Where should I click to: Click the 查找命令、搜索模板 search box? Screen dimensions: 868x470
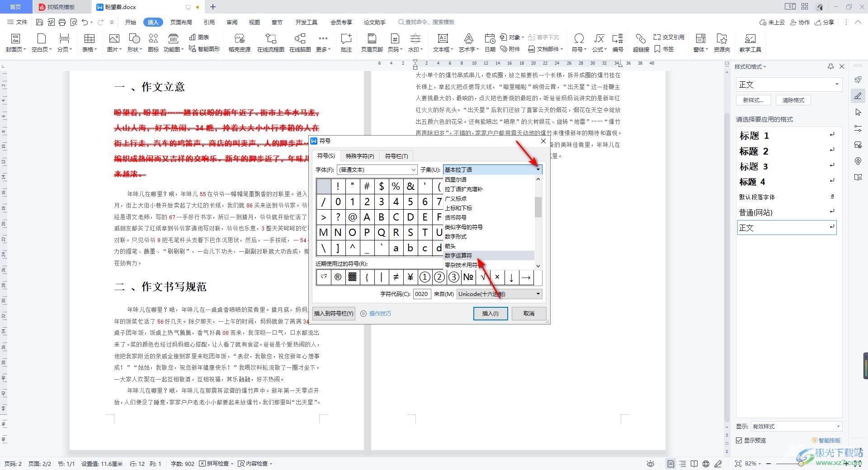(426, 22)
